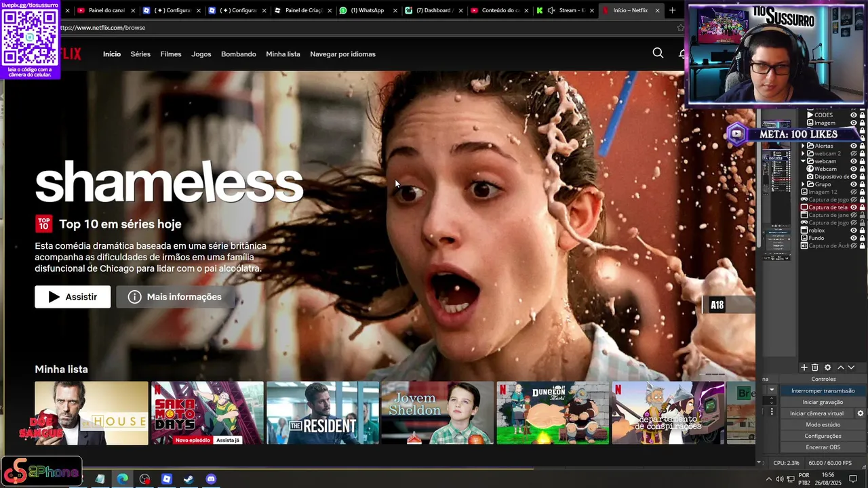
Task: Click the lock icon on Alertas group
Action: coord(862,146)
